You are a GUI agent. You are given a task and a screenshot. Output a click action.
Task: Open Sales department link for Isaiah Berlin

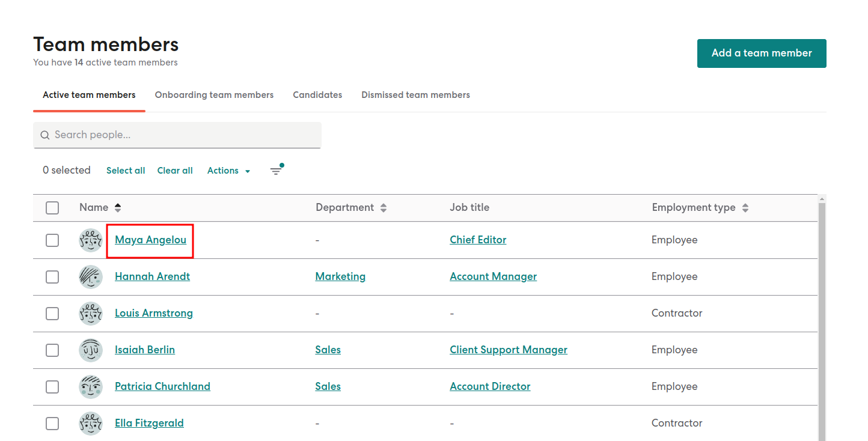[x=328, y=350]
